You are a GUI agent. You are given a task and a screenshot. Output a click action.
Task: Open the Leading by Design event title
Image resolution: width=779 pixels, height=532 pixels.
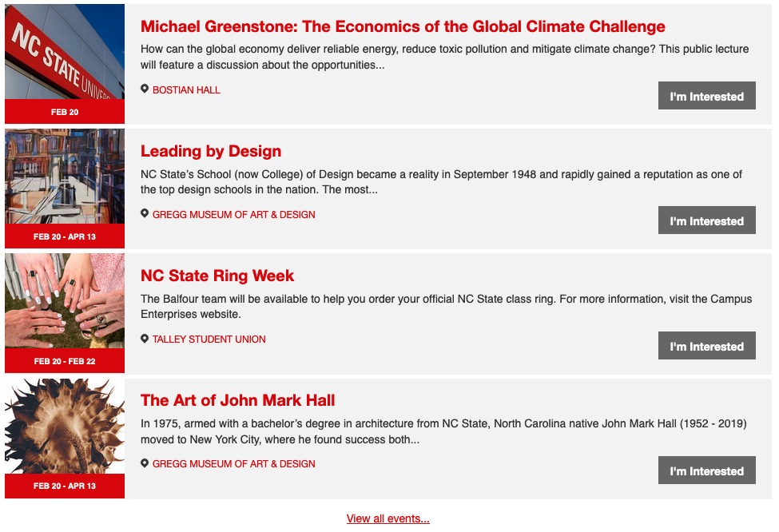click(211, 151)
